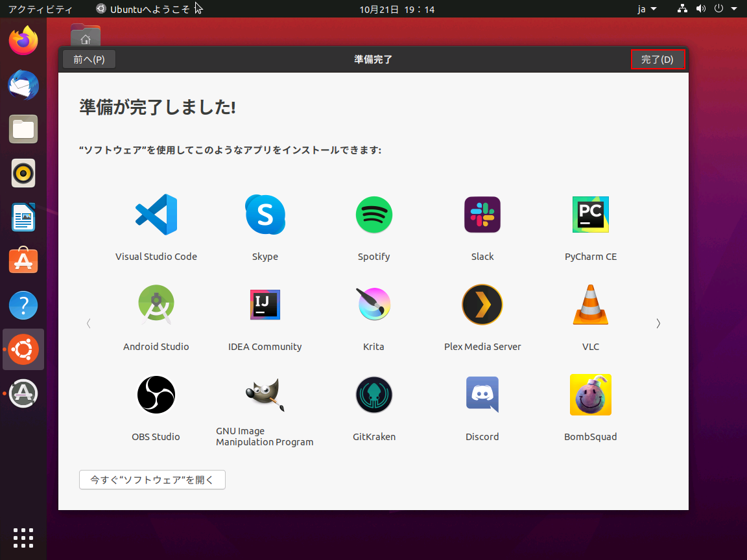Open Ubuntu Software from the dock
Screen dimensions: 747x560
(23, 261)
